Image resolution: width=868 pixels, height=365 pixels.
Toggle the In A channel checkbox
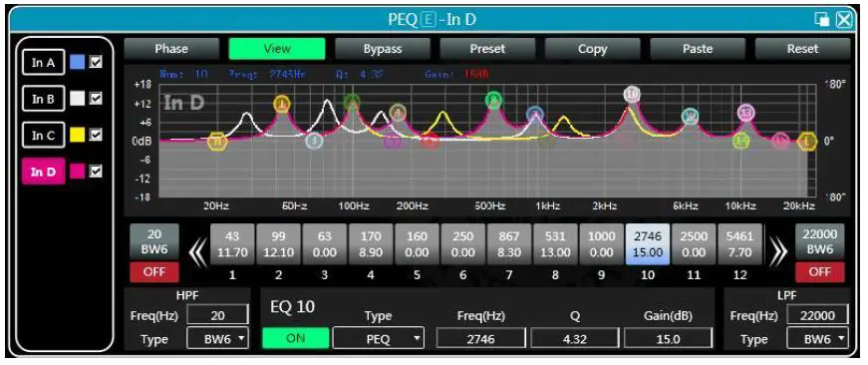[97, 63]
